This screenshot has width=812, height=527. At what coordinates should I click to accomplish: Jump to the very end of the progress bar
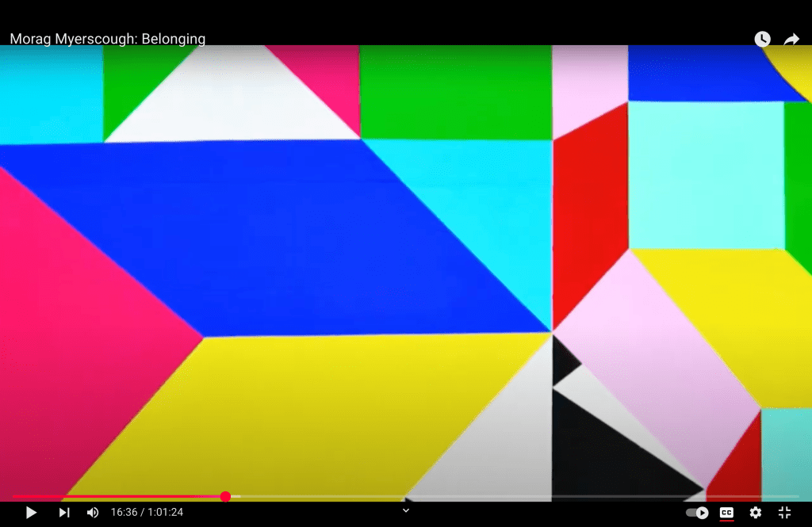(798, 497)
